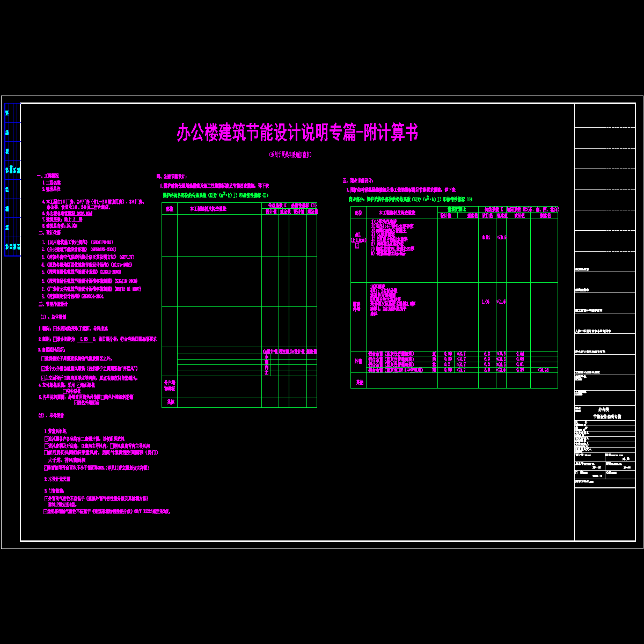Viewport: 644px width, 644px height.
Task: Tick the checkbox in the 1.朝向 line
Action: 55,328
